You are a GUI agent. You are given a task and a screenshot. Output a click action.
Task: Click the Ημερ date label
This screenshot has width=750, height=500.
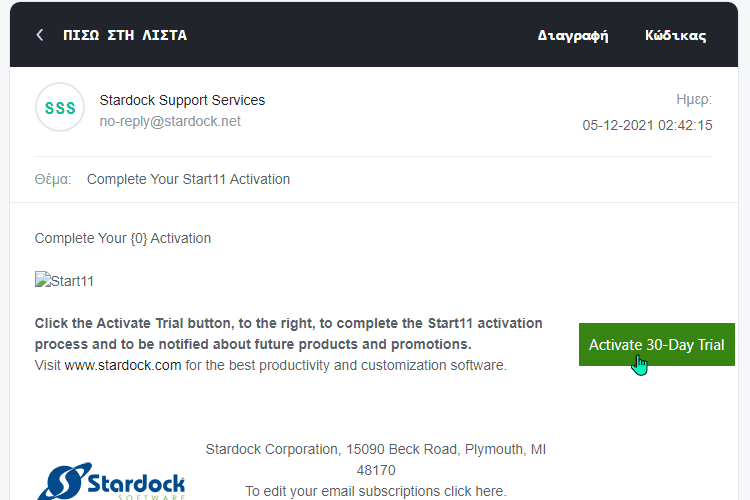coord(694,100)
